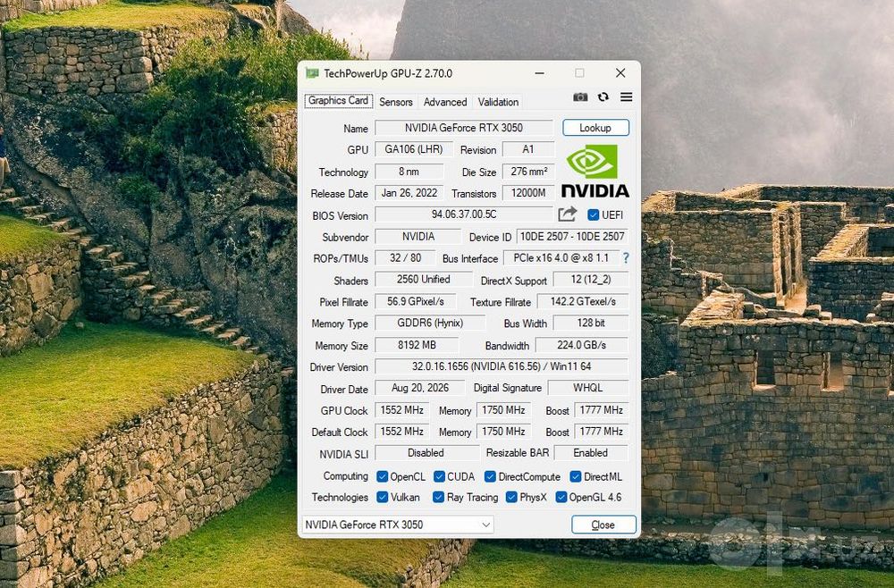Viewport: 894px width, 588px height.
Task: Click the Die Size value 276 mm²
Action: point(528,172)
